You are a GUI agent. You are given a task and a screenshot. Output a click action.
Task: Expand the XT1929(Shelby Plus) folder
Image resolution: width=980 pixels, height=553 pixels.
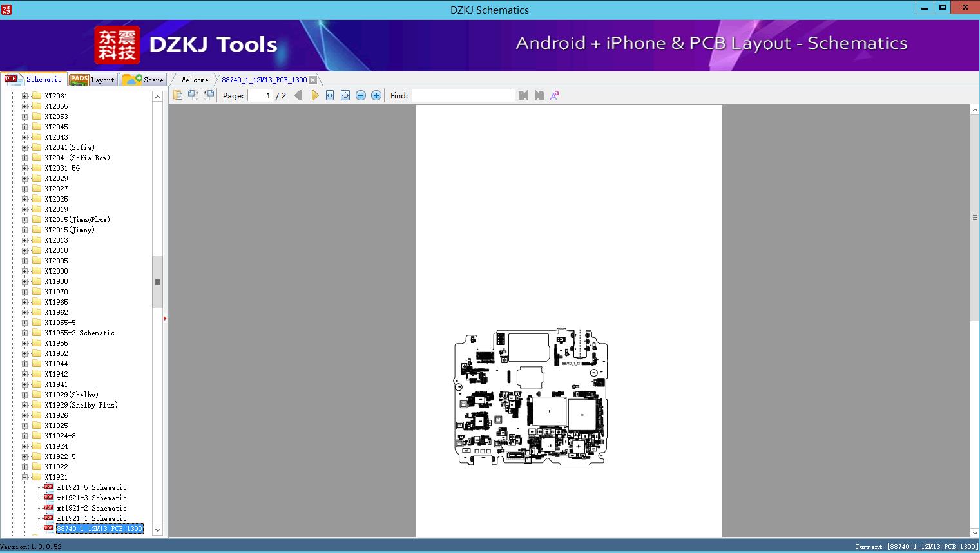pos(25,405)
